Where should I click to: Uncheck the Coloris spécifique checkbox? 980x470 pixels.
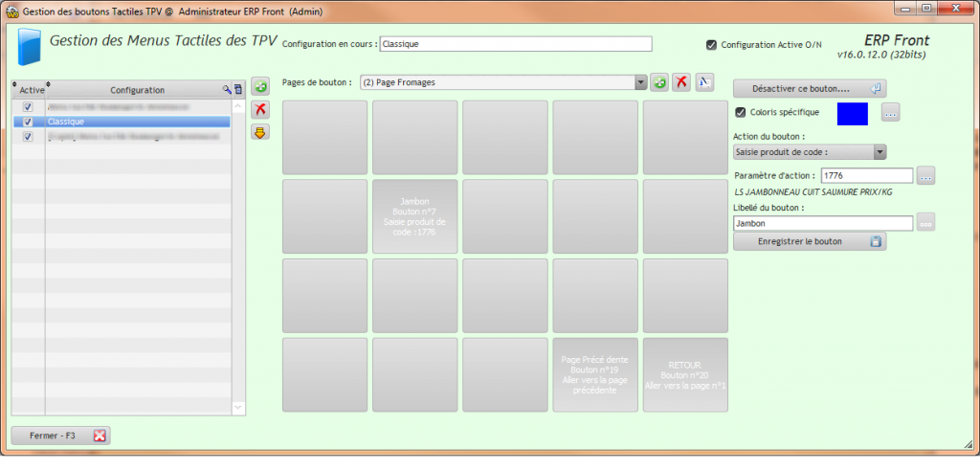740,113
